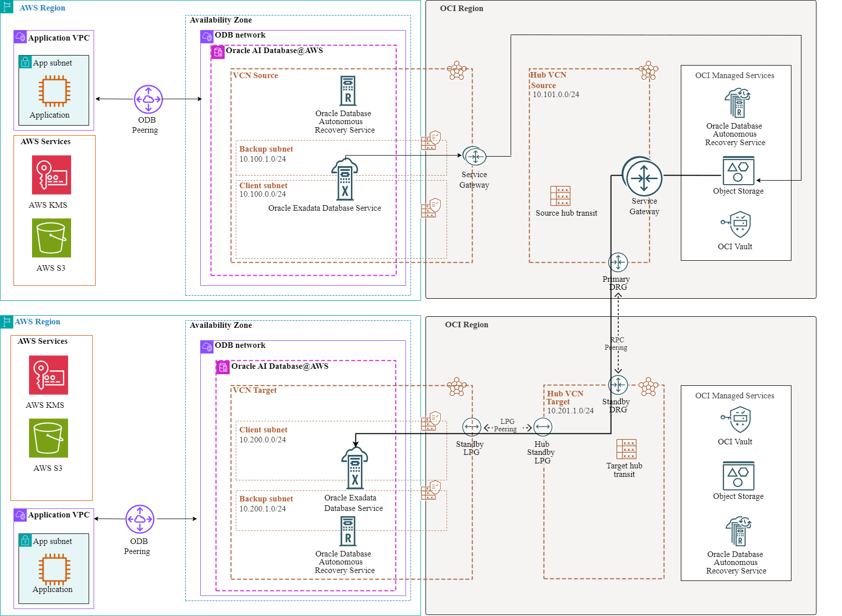Click the bottom 'OCI Managed Services' heading
This screenshot has width=842, height=616.
pos(735,396)
